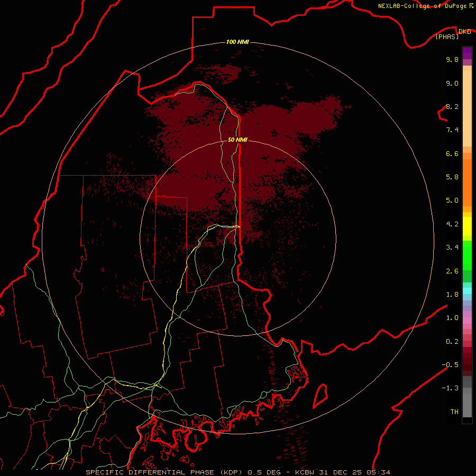
Task: Click the DKD PHAS legend title
Action: (453, 34)
